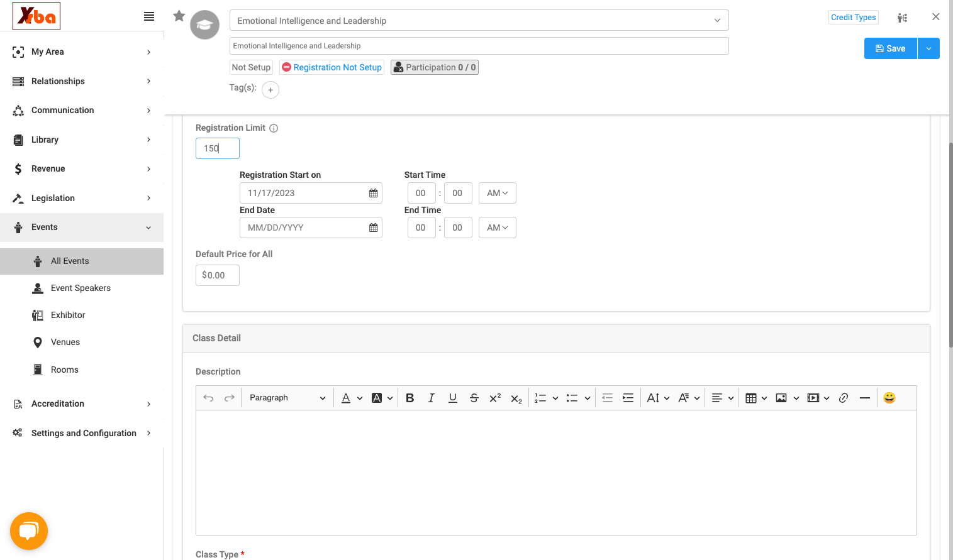Viewport: 953px width, 560px height.
Task: Open Exhibitor page
Action: 82,315
